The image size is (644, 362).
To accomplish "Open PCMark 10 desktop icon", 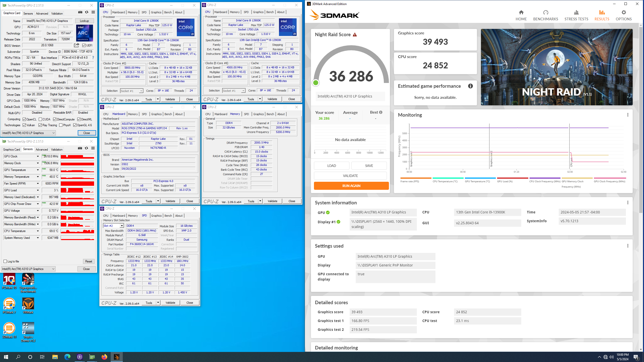I will [x=9, y=281].
